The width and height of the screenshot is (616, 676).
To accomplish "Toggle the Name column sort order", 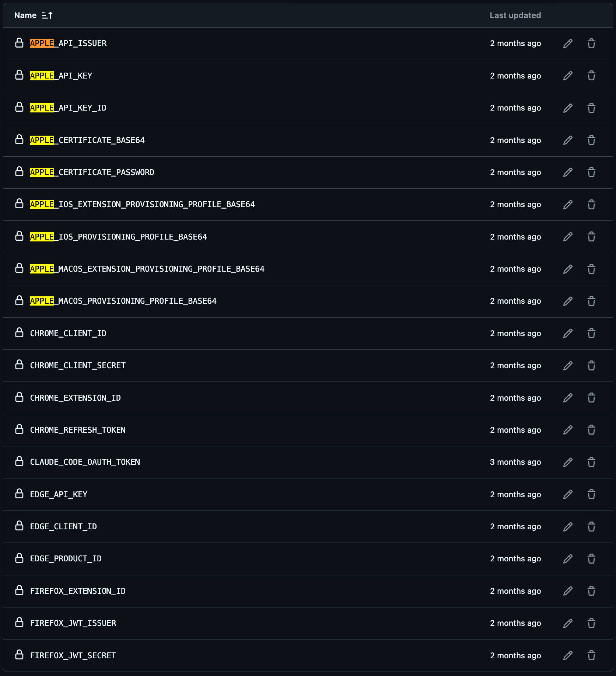I will (33, 15).
